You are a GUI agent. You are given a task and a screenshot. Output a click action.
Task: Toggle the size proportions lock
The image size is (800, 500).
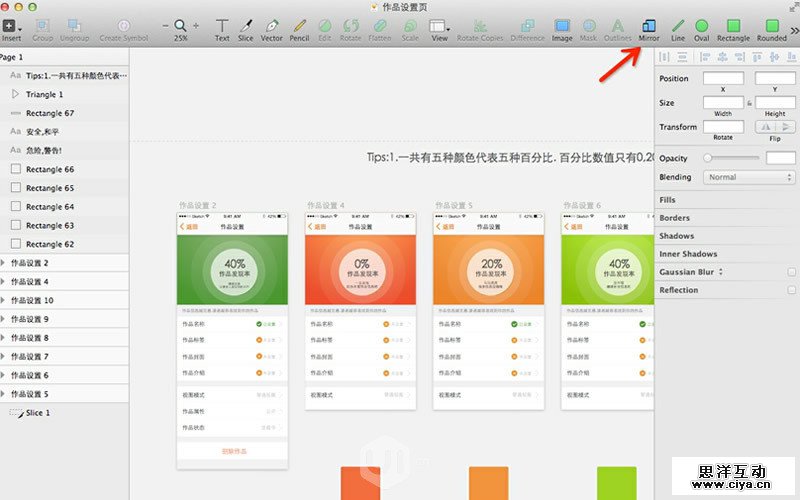coord(749,103)
